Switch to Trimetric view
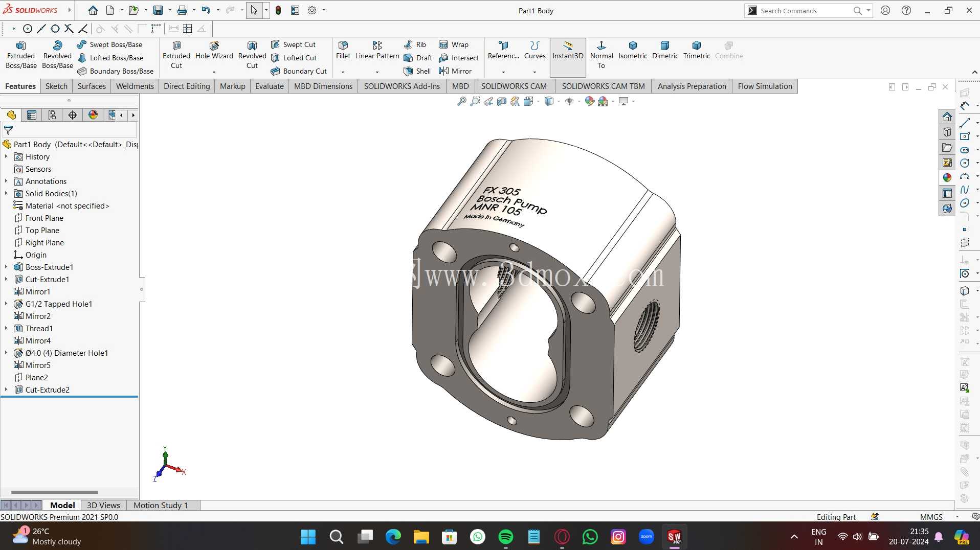 click(697, 51)
